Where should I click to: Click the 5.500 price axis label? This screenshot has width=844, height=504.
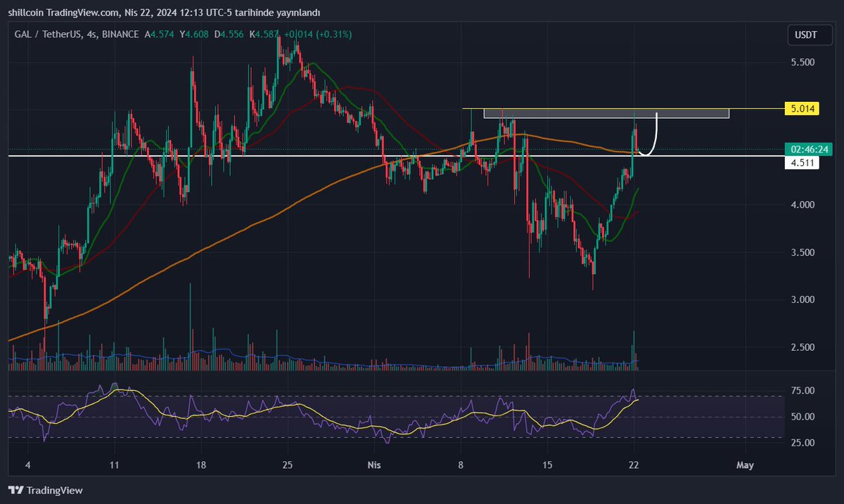click(803, 63)
